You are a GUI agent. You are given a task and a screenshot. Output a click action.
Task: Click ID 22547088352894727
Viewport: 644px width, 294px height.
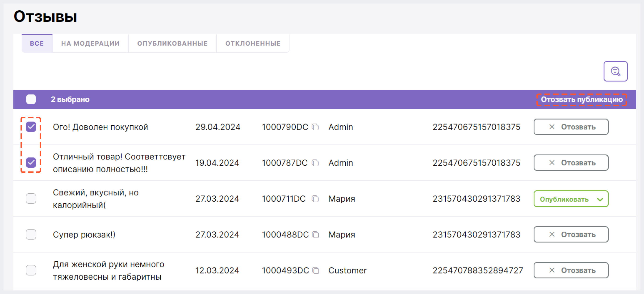click(478, 270)
